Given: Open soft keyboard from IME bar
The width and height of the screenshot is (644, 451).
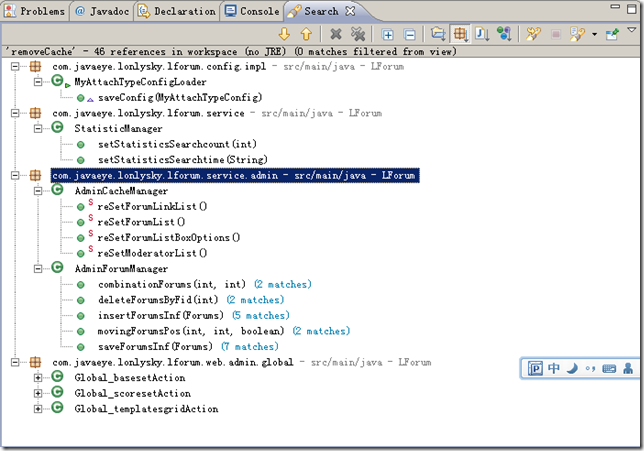Looking at the screenshot, I should (609, 368).
